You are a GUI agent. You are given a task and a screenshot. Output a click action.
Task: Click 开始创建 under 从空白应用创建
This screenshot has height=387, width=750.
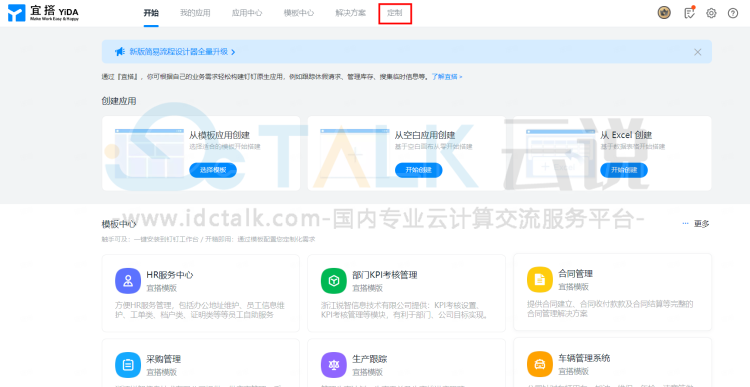pos(419,170)
